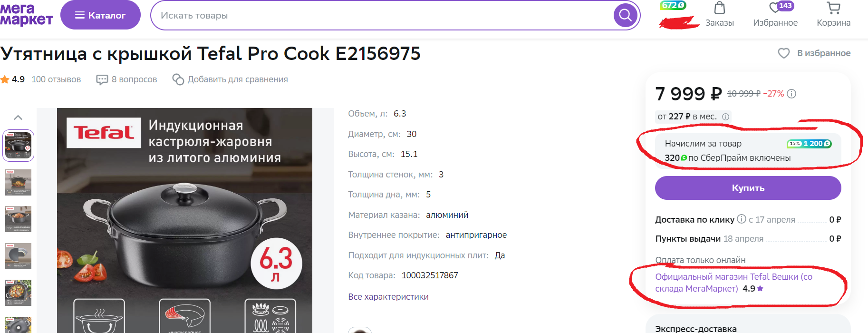868x333 pixels.
Task: Open Избранное heart icon in header
Action: (775, 8)
